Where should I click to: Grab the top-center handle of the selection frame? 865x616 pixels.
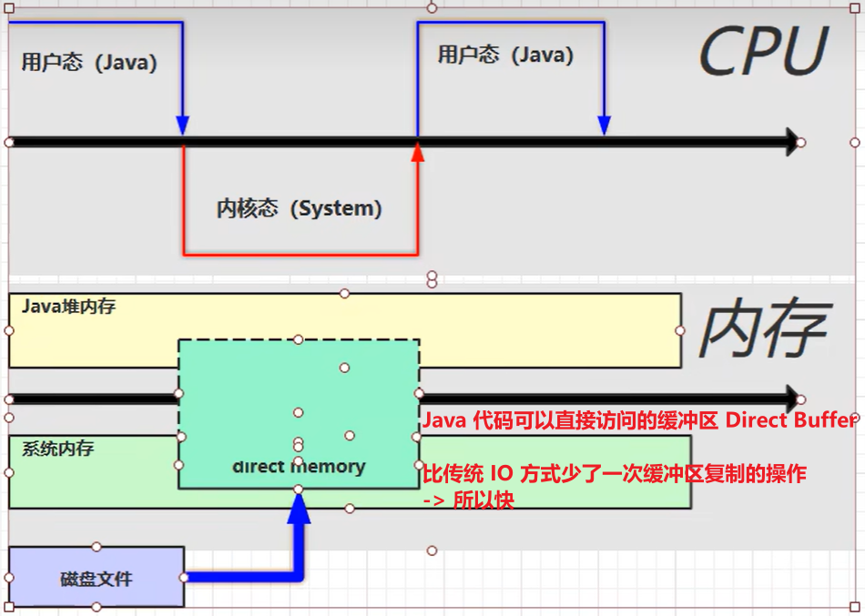[432, 7]
